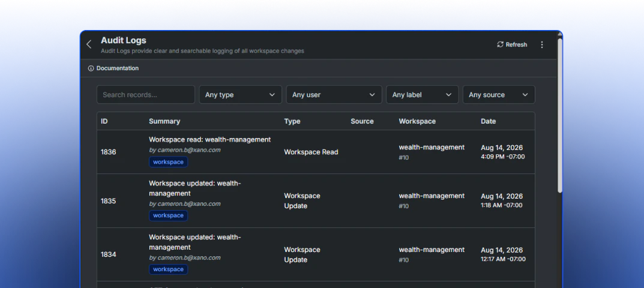The width and height of the screenshot is (644, 288).
Task: Click the Refresh button
Action: coord(512,44)
